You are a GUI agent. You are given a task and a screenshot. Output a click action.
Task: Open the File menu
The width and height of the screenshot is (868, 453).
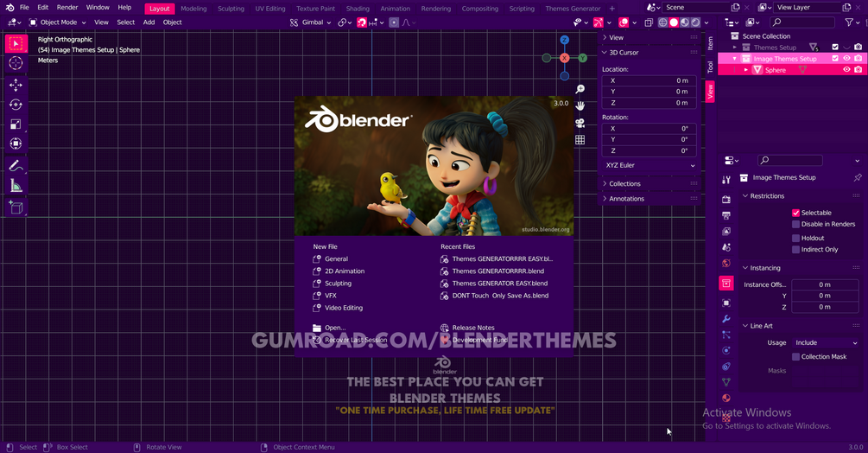[24, 8]
